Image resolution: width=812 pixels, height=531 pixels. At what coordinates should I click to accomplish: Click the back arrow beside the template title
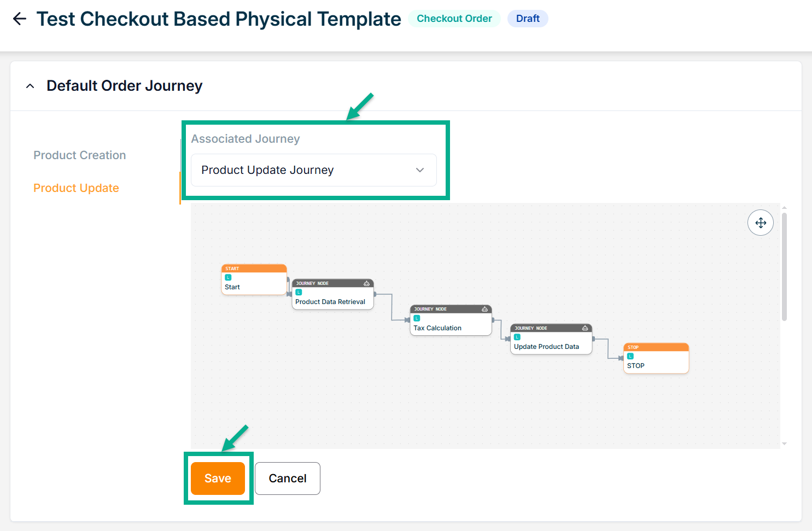tap(20, 19)
